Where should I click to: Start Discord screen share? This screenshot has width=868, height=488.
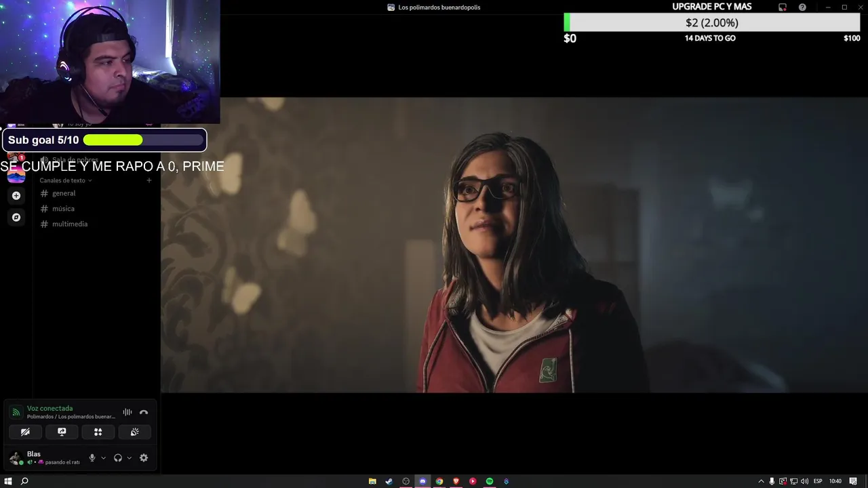click(x=62, y=432)
